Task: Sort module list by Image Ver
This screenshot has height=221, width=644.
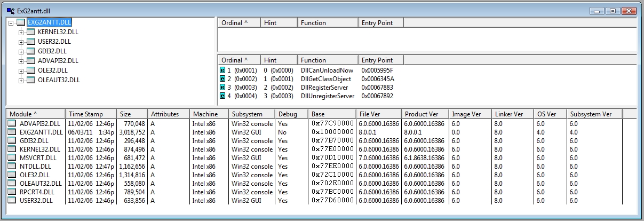Action: point(470,114)
